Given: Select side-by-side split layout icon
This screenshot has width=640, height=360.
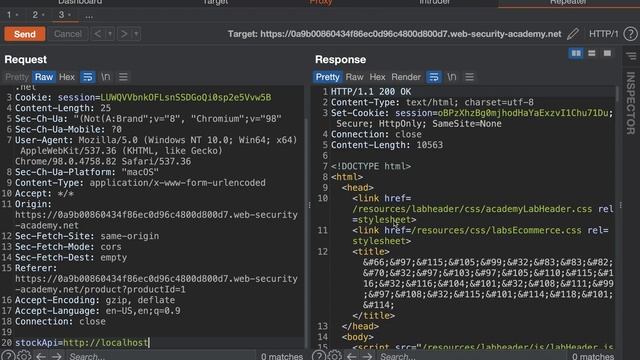Looking at the screenshot, I should pos(576,53).
